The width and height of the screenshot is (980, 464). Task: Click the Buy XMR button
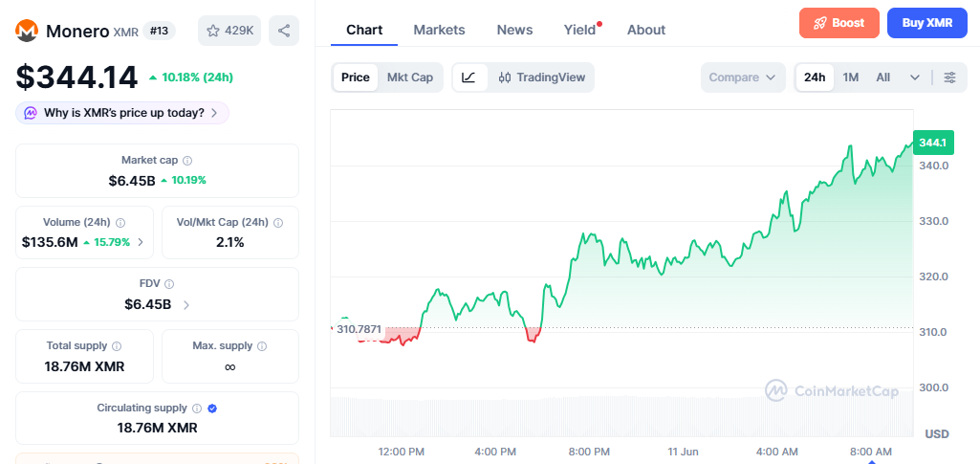[926, 23]
